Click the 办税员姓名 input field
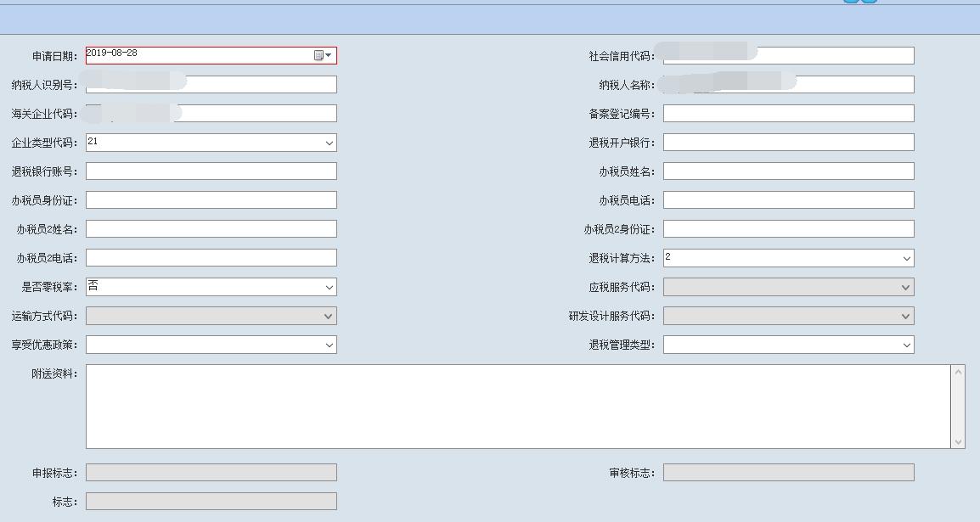 (789, 171)
